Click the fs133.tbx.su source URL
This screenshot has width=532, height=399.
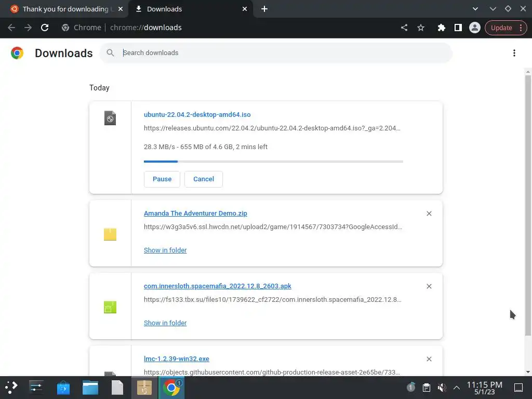272,300
